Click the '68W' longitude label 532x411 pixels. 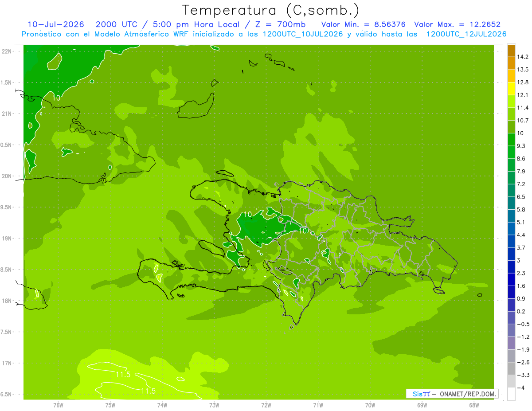pos(473,404)
